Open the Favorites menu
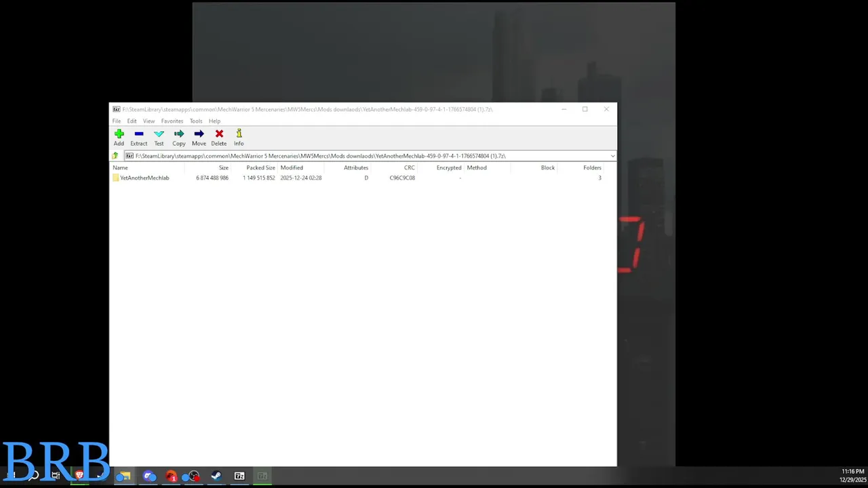The width and height of the screenshot is (868, 488). click(172, 121)
